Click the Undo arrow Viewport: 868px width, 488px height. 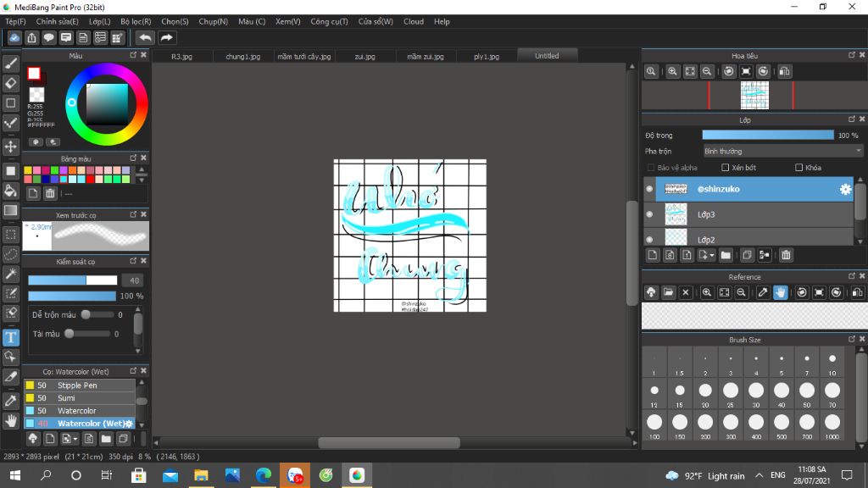tap(145, 37)
